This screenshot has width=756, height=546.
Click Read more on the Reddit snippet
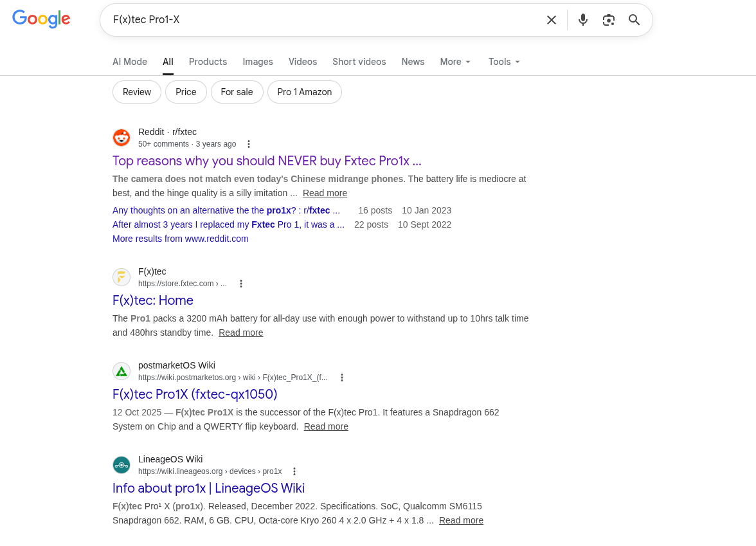pyautogui.click(x=325, y=193)
